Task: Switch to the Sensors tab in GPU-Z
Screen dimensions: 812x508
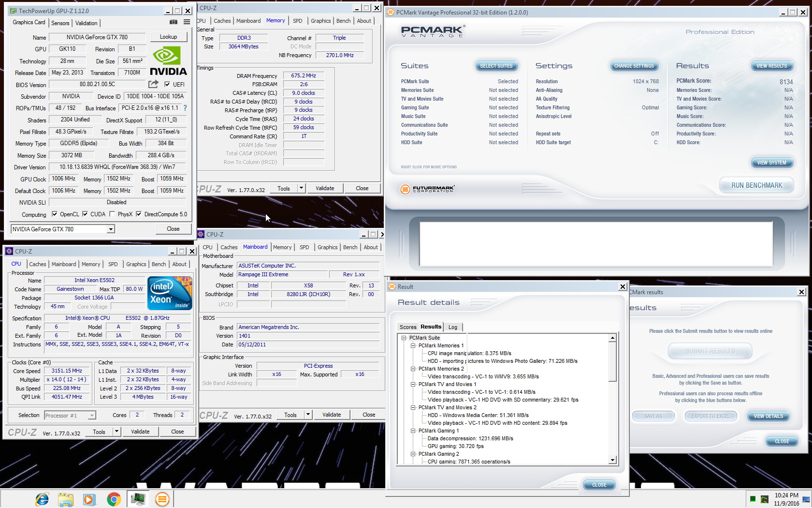Action: point(60,23)
